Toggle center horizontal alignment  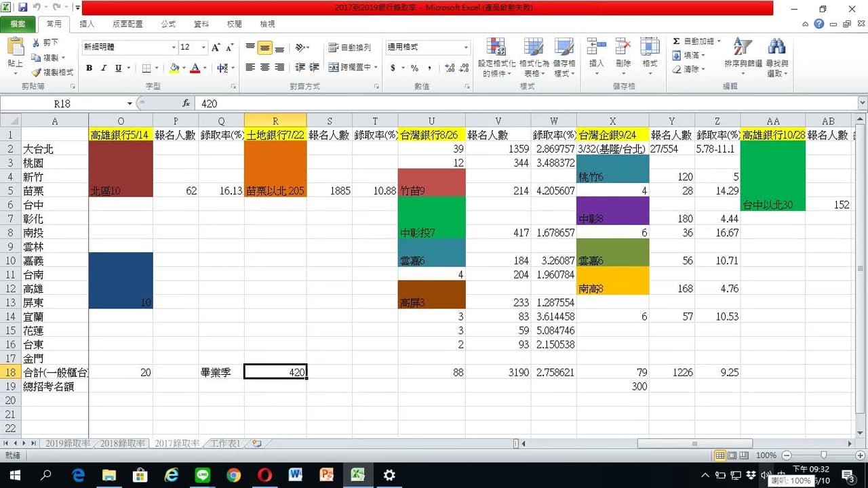tap(264, 68)
